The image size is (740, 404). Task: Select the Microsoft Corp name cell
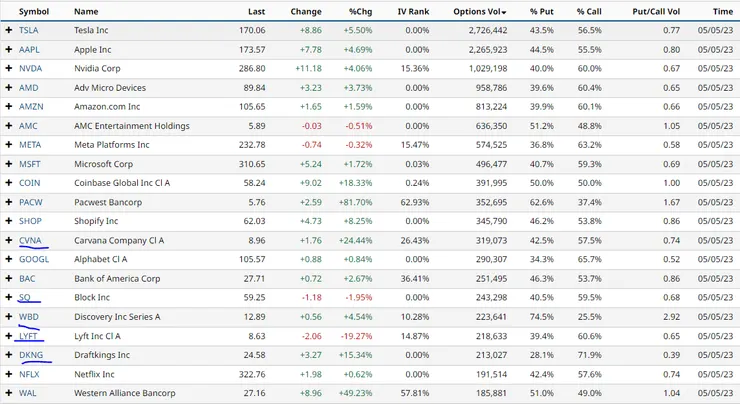103,164
